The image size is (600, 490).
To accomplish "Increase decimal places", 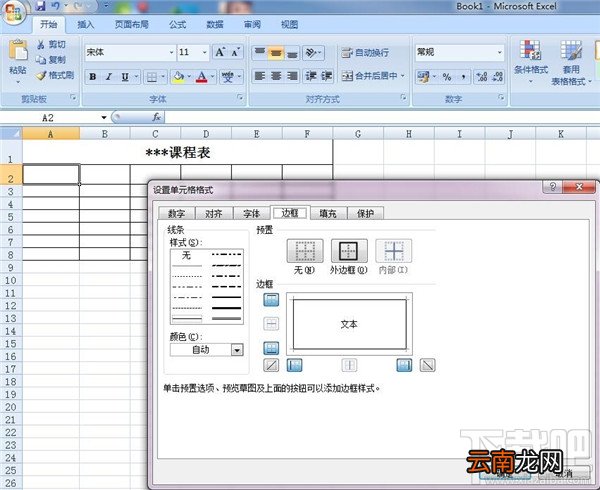I will click(x=481, y=77).
